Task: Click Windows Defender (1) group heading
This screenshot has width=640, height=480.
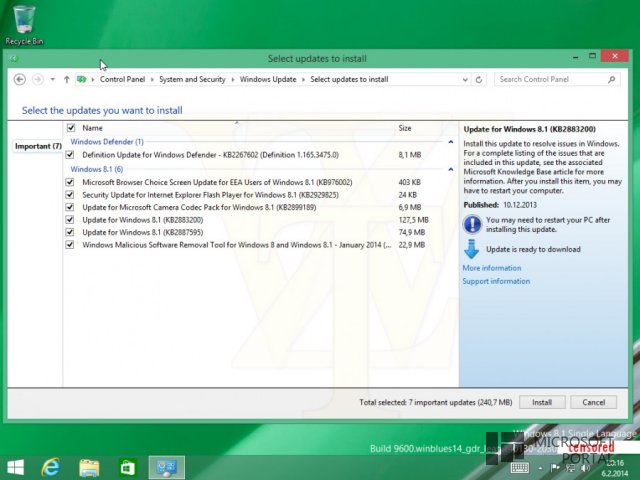Action: pyautogui.click(x=107, y=142)
